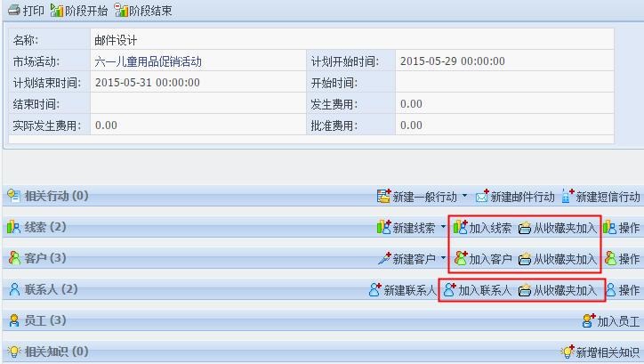Click the 新建短信行动 link
This screenshot has width=644, height=364.
(x=608, y=197)
